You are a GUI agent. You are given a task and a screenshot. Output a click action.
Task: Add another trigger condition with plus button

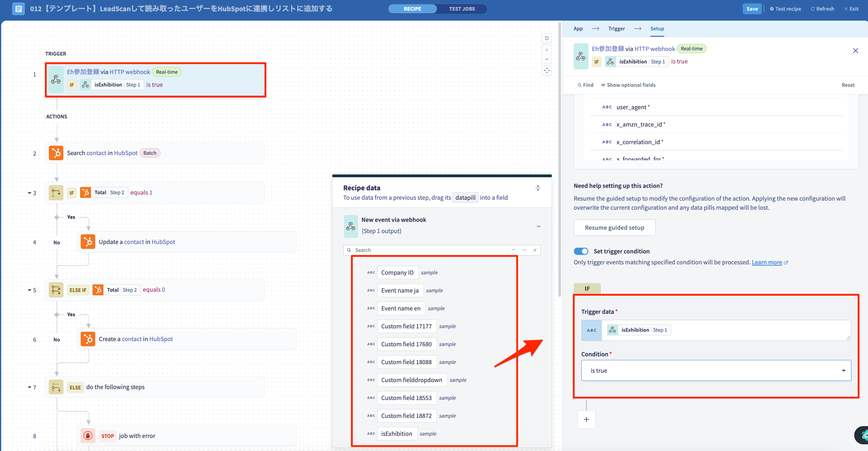[x=586, y=419]
